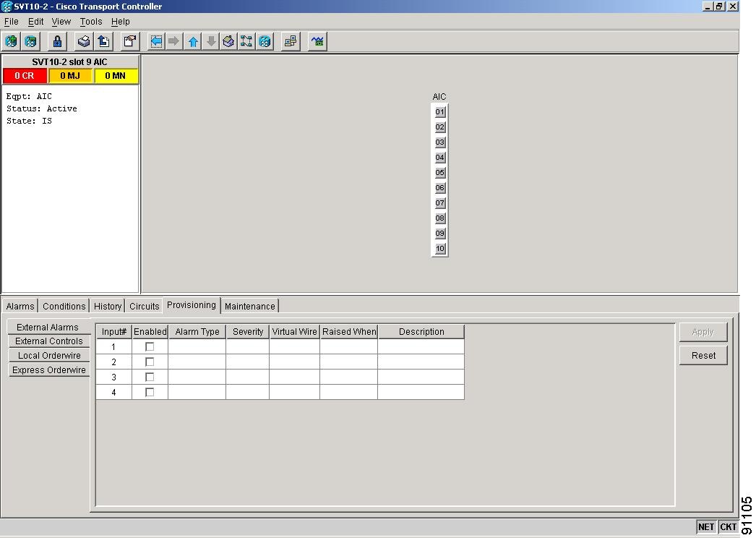Image resolution: width=756 pixels, height=538 pixels.
Task: Click the globe other node icon
Action: (x=265, y=41)
